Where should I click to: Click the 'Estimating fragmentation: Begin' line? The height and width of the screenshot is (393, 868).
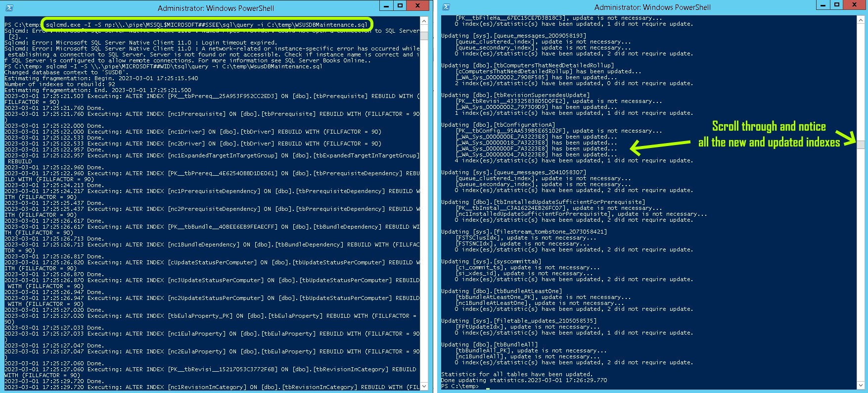(101, 78)
